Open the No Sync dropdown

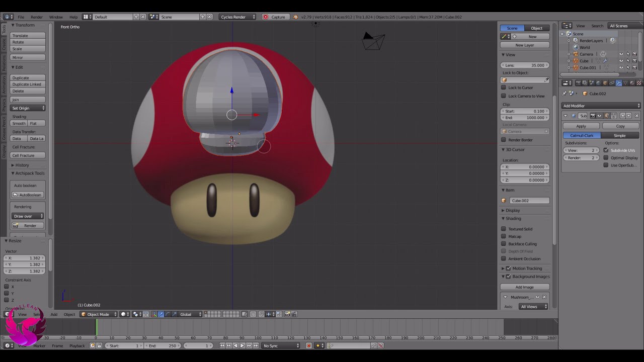(281, 345)
